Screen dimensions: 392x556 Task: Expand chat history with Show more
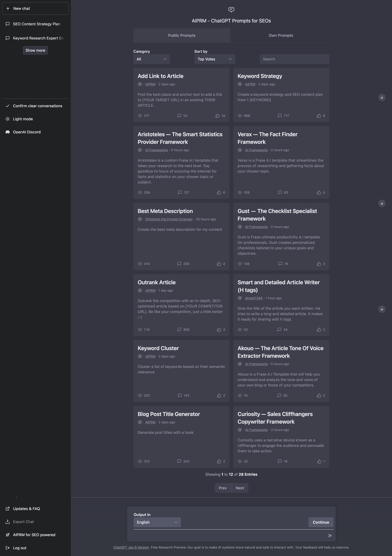tap(35, 50)
